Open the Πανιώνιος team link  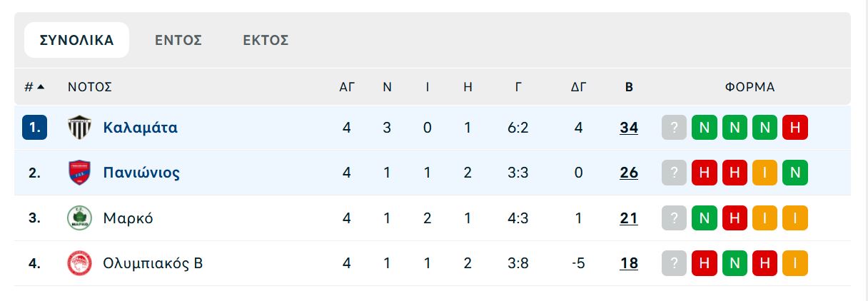pyautogui.click(x=141, y=173)
